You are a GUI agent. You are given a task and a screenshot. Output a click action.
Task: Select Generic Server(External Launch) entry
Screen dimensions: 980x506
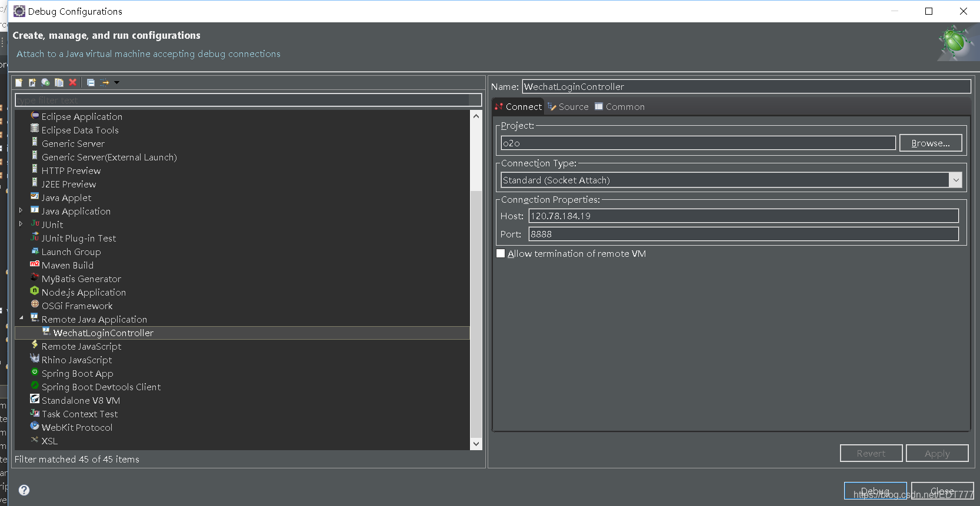[109, 157]
